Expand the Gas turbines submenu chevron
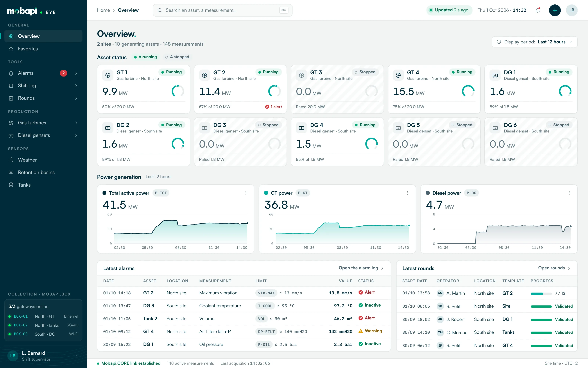 tap(76, 123)
